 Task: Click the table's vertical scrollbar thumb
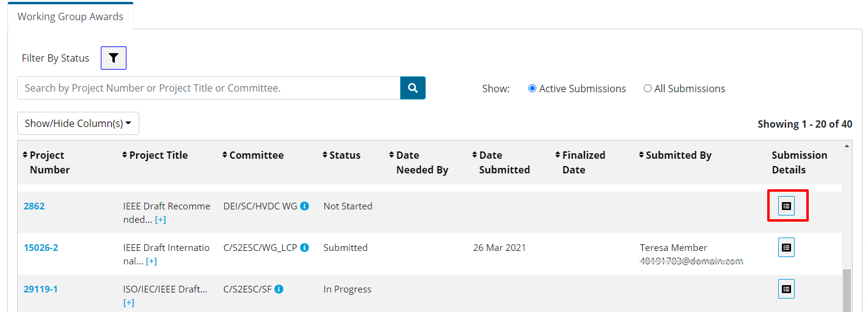point(846,291)
